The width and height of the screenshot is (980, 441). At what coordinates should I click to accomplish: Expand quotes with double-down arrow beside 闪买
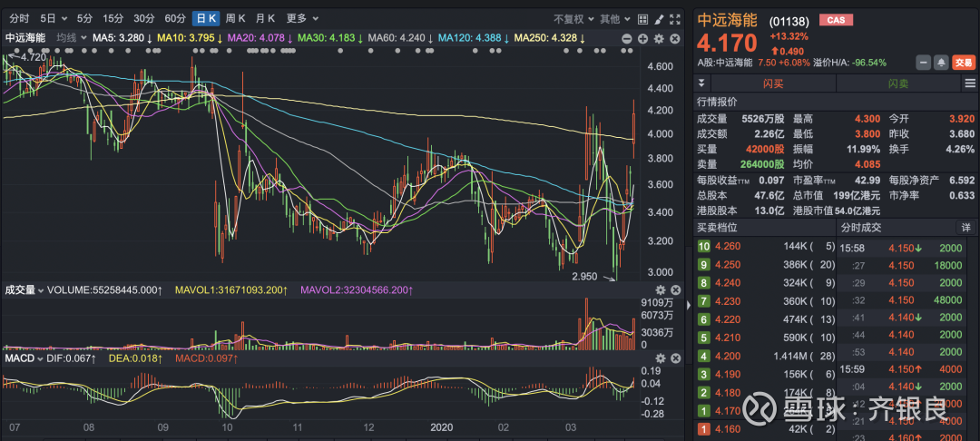click(701, 83)
